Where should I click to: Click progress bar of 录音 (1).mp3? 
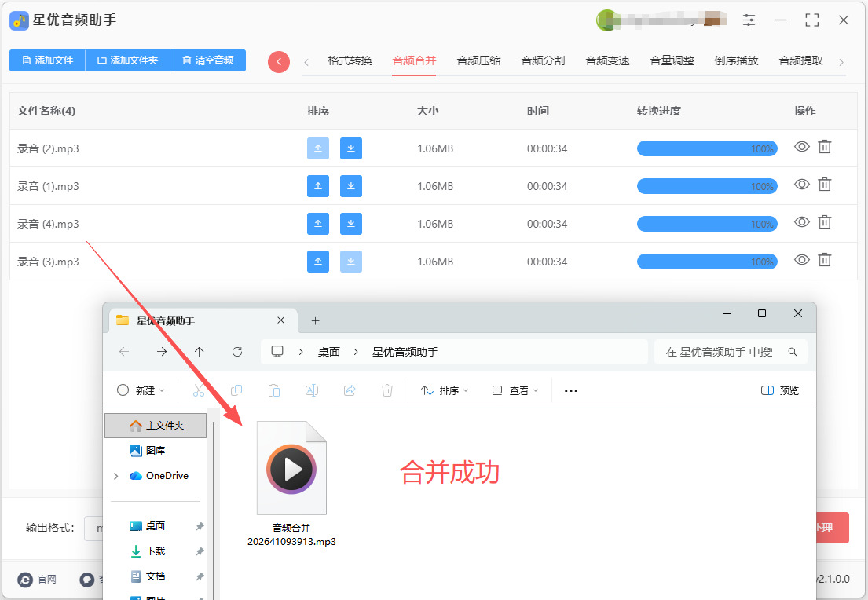click(x=707, y=186)
